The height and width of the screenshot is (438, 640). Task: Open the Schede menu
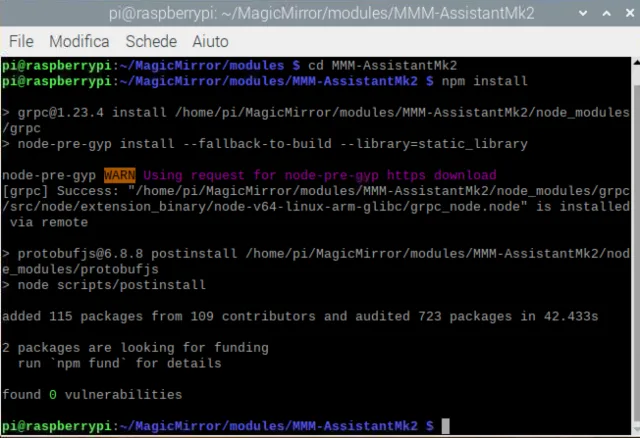151,42
